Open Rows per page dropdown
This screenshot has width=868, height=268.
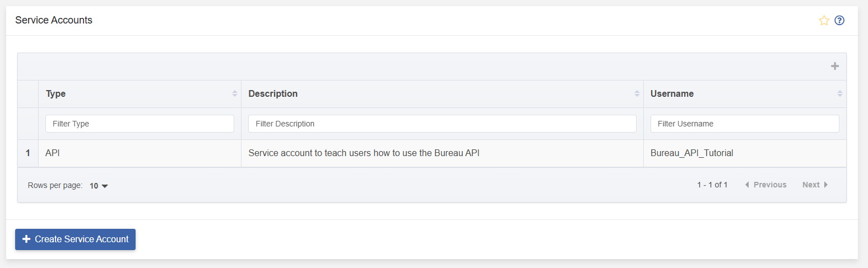[x=99, y=186]
